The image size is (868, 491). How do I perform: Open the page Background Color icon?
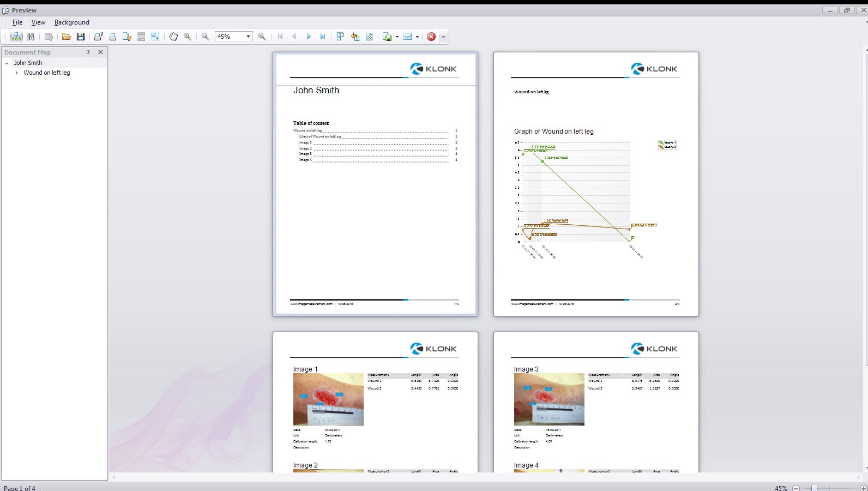coord(355,37)
